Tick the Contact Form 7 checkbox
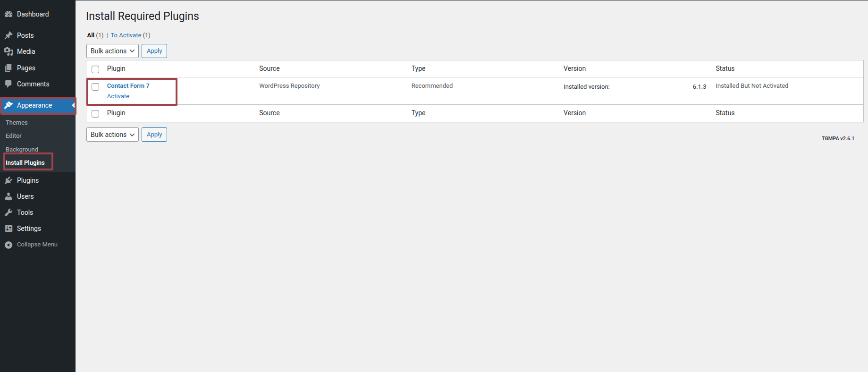This screenshot has height=372, width=868. pos(95,87)
